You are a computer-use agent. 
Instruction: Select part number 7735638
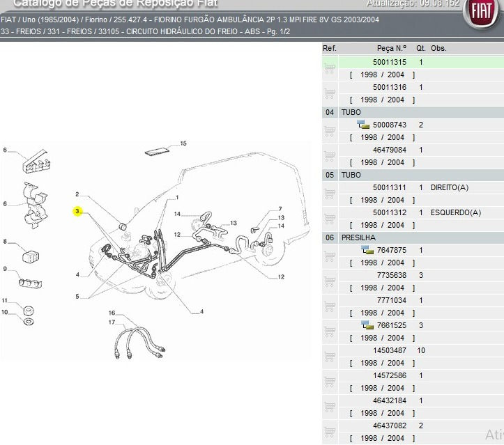[392, 275]
